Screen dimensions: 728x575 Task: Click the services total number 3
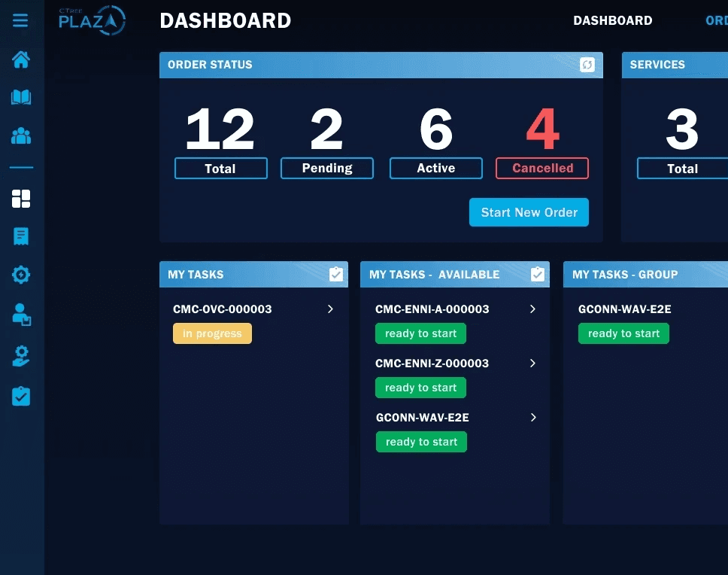click(682, 129)
